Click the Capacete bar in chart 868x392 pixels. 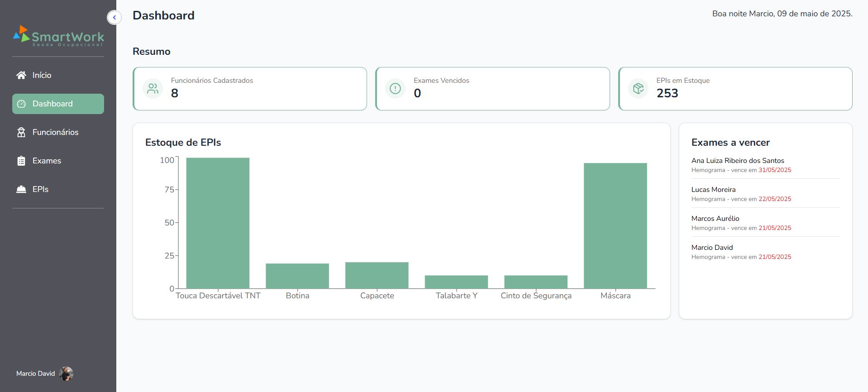[x=377, y=275]
